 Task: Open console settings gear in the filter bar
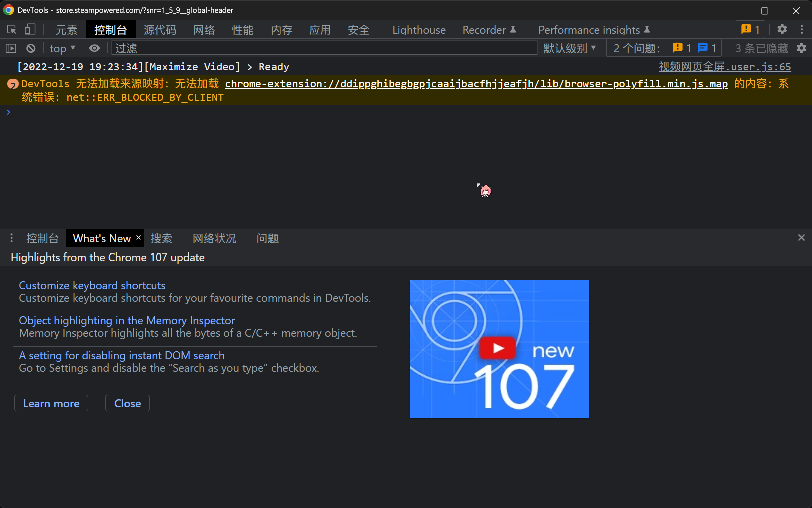(801, 48)
